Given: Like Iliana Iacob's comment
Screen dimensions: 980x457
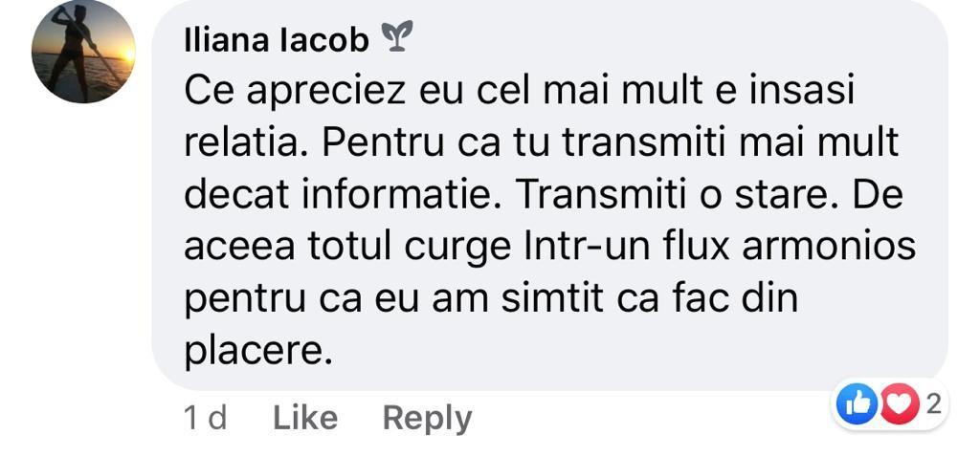Looking at the screenshot, I should 305,418.
